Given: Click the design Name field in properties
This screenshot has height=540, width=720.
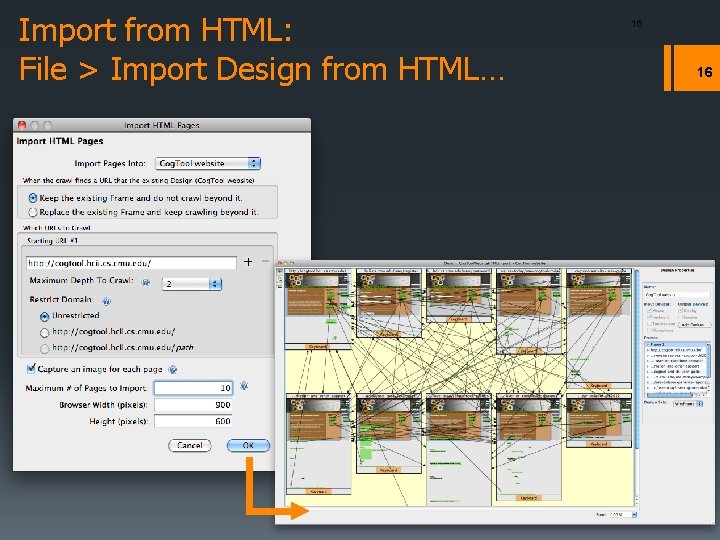Looking at the screenshot, I should click(677, 295).
